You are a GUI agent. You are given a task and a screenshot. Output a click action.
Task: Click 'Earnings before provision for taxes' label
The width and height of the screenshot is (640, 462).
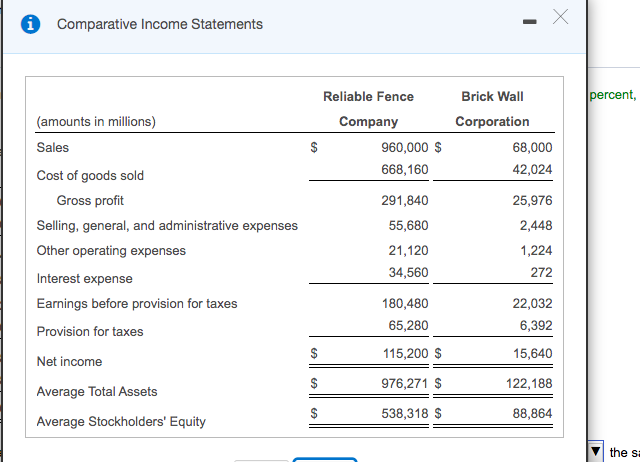(137, 304)
